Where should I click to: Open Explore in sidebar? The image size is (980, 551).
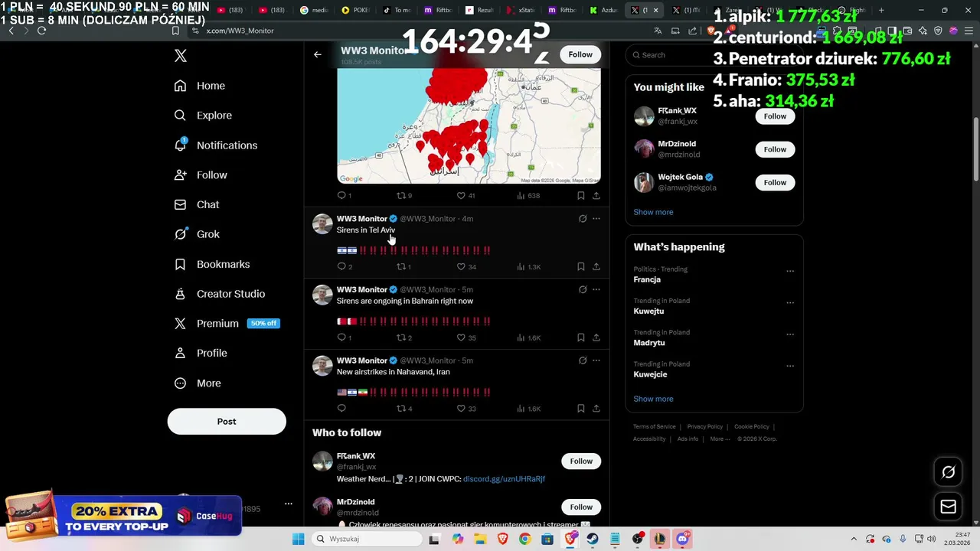203,116
